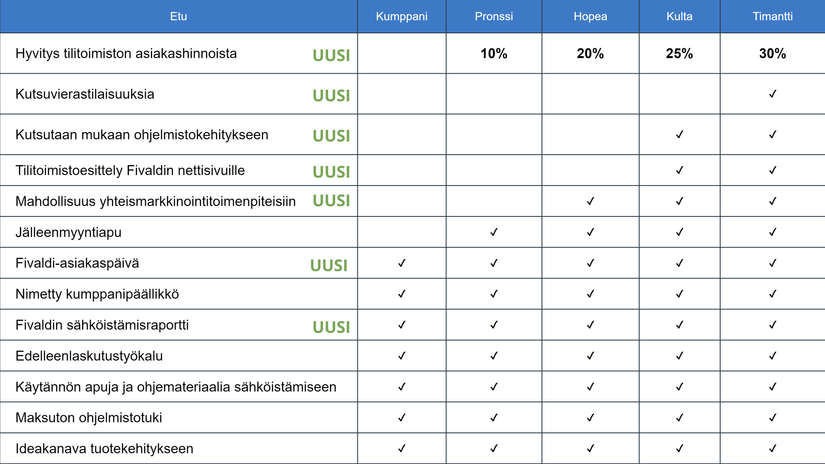Click the Pronssi column header
Viewport: 825px width, 464px height.
click(494, 17)
